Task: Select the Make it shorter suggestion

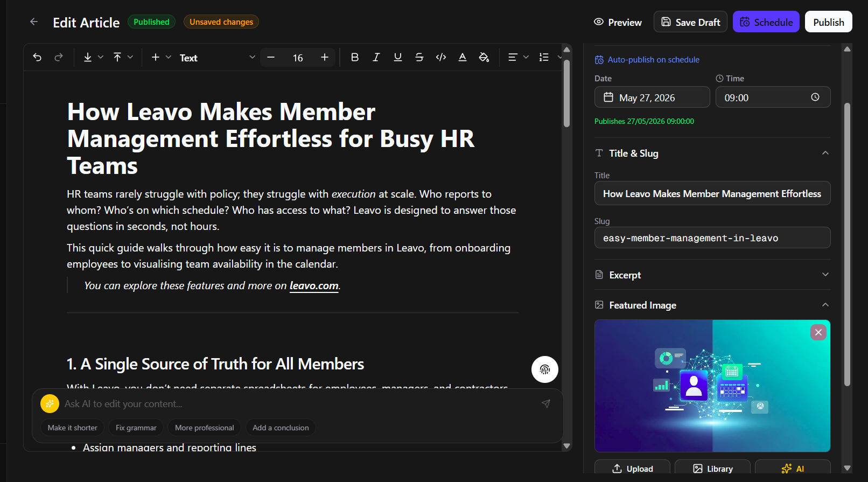Action: click(x=72, y=428)
